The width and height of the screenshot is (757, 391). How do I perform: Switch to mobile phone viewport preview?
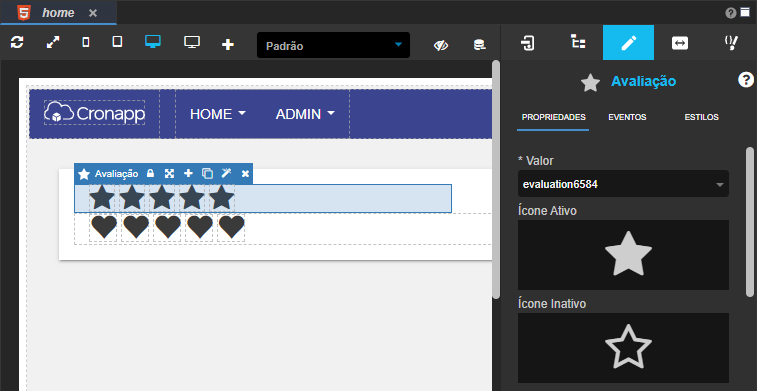click(85, 42)
